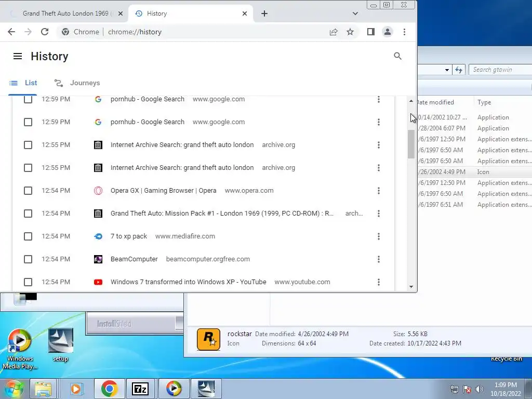The image size is (532, 399).
Task: Open Opera GX Gaming Browser history link
Action: [x=163, y=191]
